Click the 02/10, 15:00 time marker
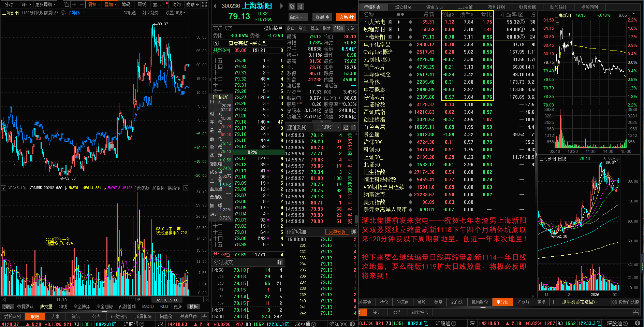The height and width of the screenshot is (327, 644). click(x=167, y=300)
